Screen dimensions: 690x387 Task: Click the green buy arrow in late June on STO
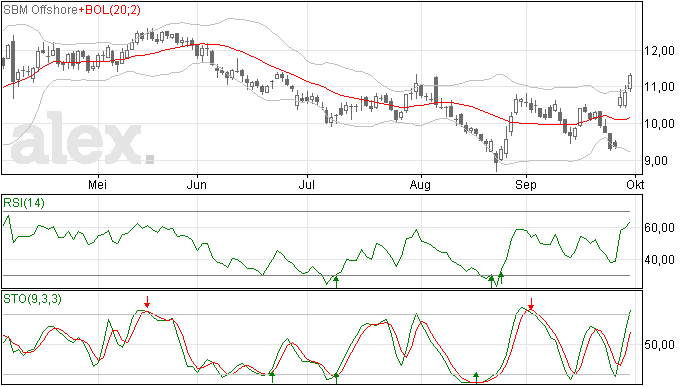272,377
